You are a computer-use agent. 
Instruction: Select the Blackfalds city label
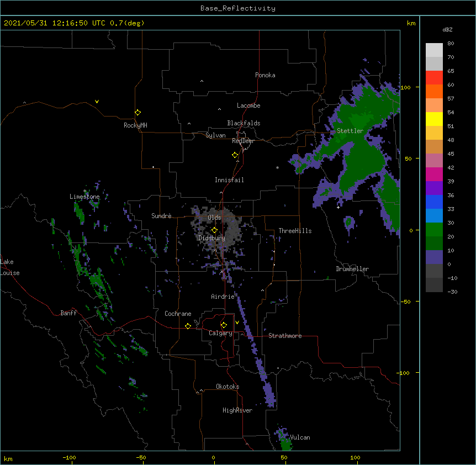pyautogui.click(x=244, y=123)
